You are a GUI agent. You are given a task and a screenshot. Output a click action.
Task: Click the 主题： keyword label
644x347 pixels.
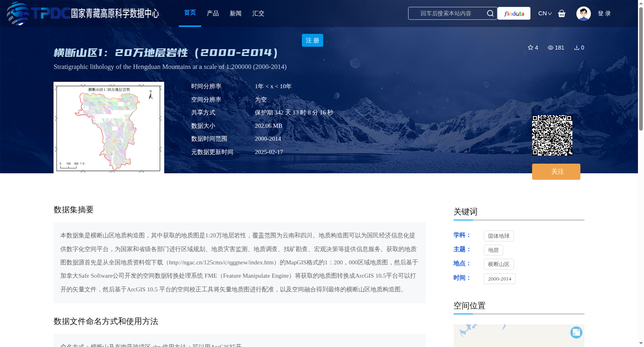(x=462, y=249)
